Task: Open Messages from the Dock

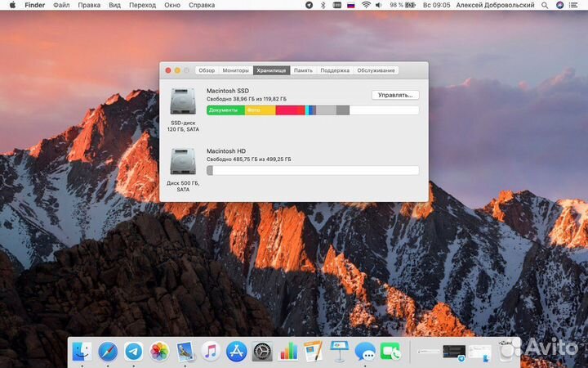Action: 365,352
